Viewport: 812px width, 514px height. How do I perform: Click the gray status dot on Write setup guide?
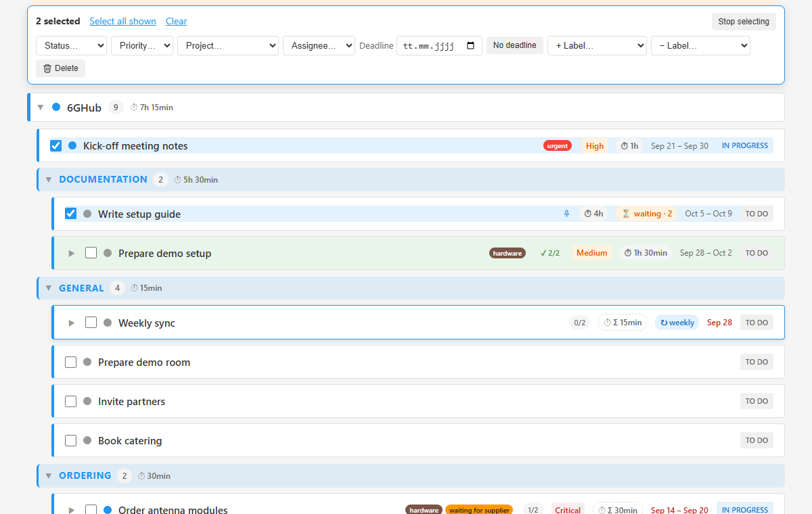(87, 214)
